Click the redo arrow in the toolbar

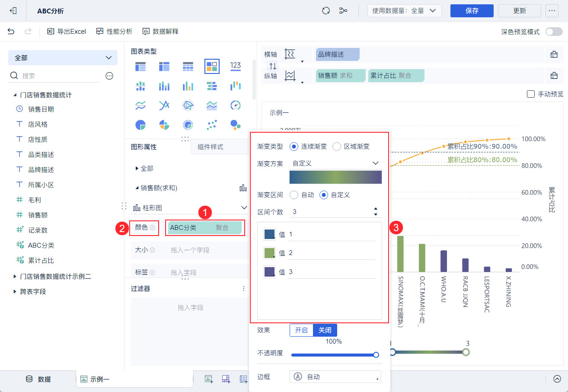pos(28,32)
